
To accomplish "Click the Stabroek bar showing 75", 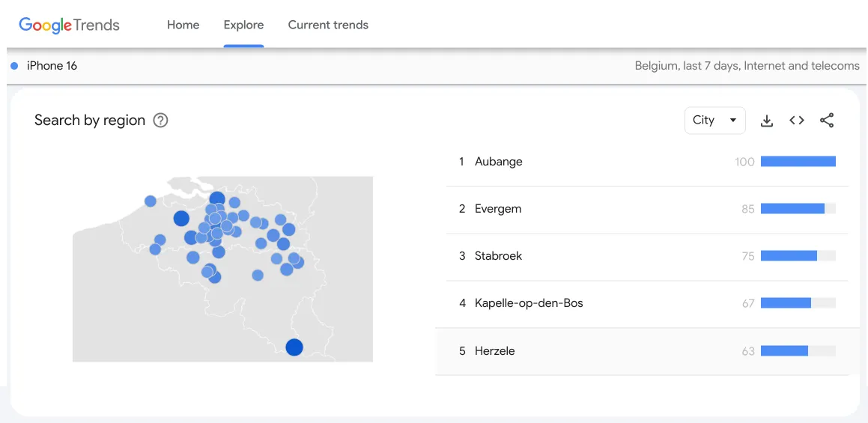I will point(798,256).
